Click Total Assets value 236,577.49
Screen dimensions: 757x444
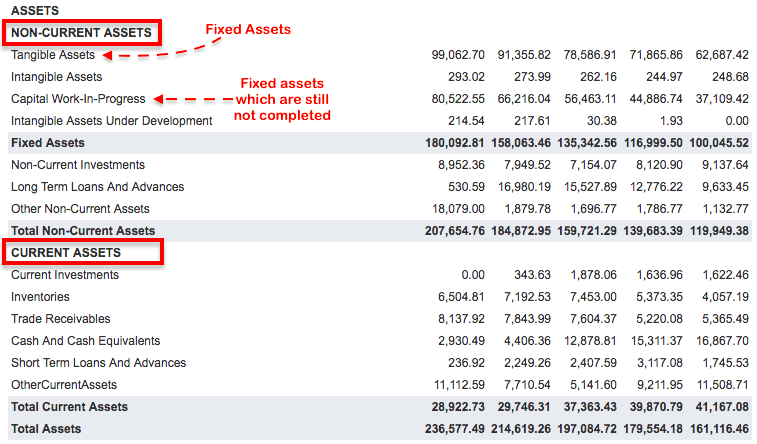click(454, 429)
